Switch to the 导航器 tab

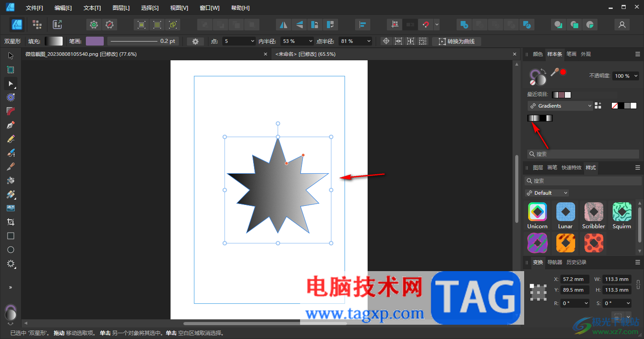pyautogui.click(x=555, y=262)
